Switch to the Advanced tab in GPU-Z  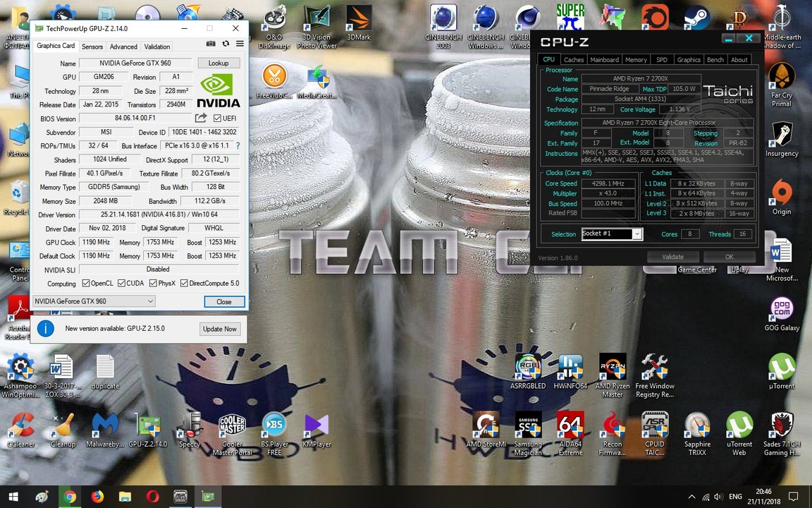click(x=123, y=47)
